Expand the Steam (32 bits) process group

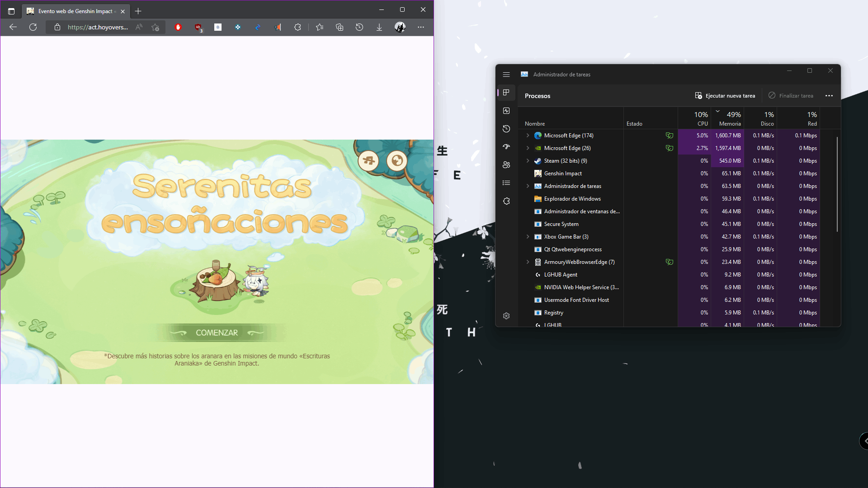[x=528, y=161]
